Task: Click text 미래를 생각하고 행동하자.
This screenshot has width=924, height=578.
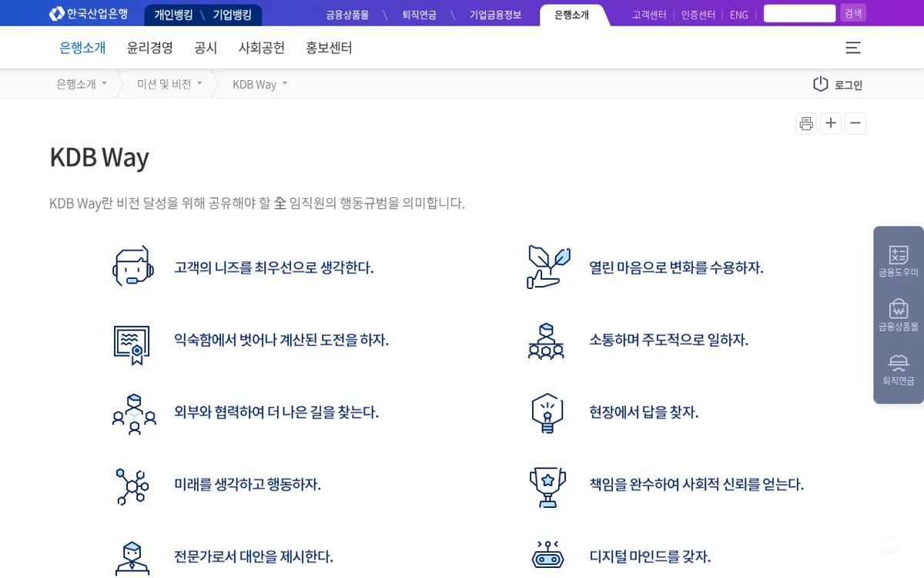Action: pos(247,484)
